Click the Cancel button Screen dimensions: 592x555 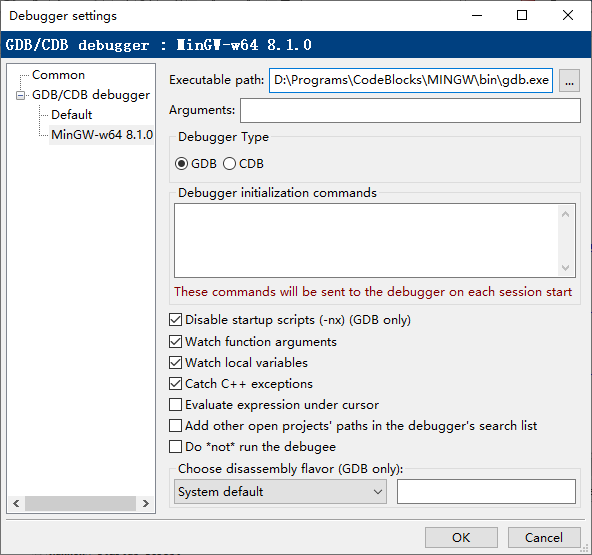tap(544, 537)
